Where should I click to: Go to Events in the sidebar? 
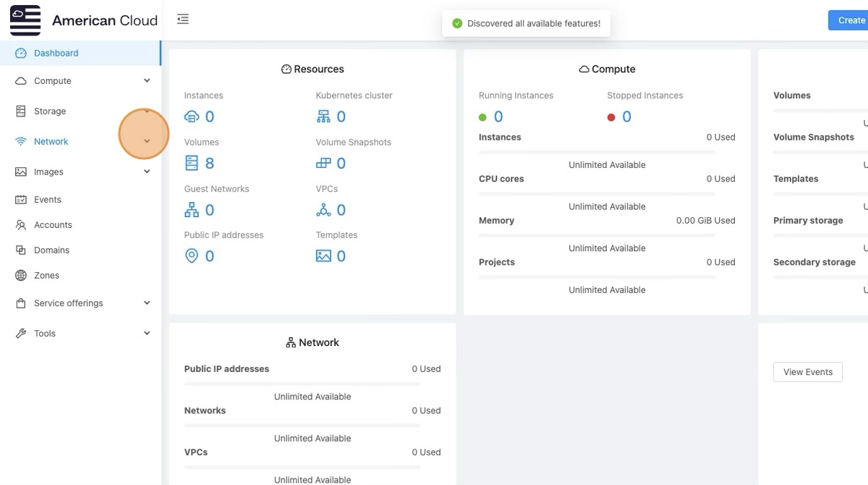tap(47, 200)
